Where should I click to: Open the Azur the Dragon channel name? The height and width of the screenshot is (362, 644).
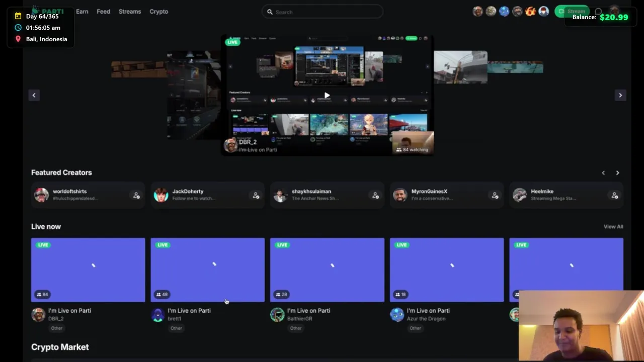pos(426,319)
